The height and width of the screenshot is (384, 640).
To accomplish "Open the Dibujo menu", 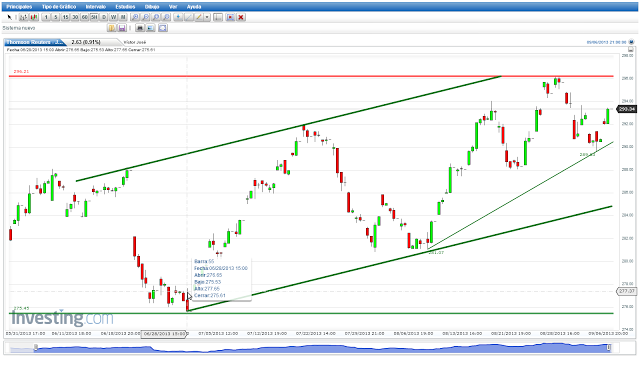I will tap(152, 7).
